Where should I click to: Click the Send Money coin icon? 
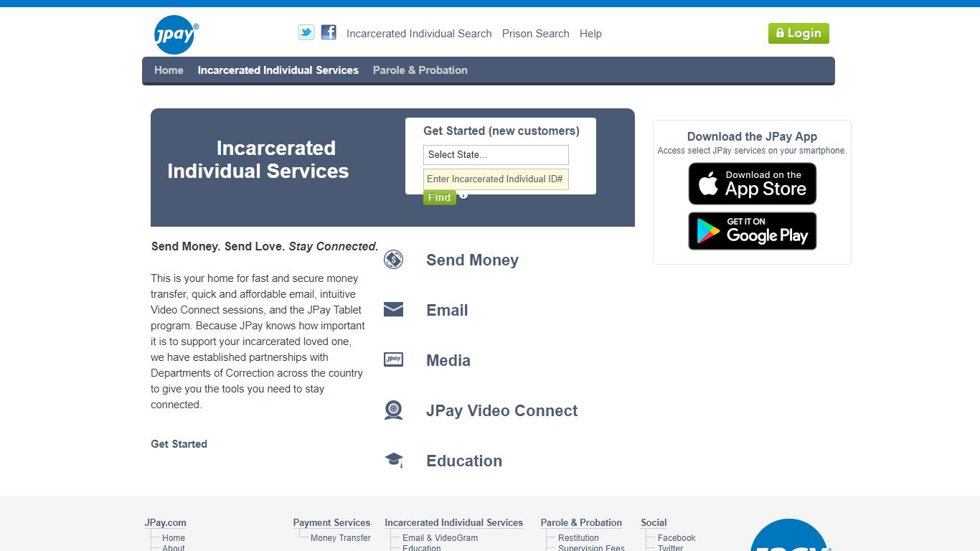pos(393,260)
